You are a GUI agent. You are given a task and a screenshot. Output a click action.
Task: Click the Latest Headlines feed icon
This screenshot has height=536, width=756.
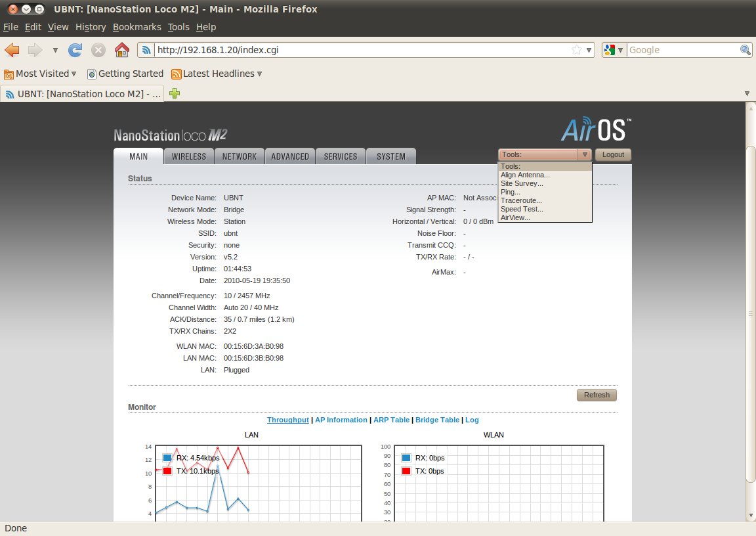[176, 74]
